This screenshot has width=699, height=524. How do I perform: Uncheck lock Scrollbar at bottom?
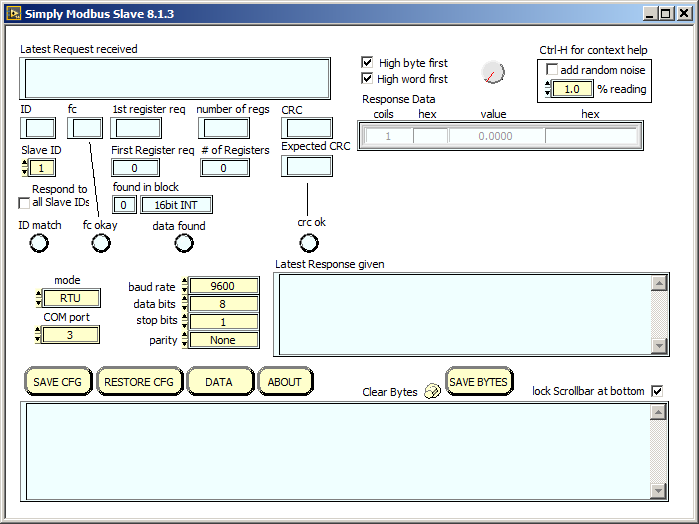657,391
